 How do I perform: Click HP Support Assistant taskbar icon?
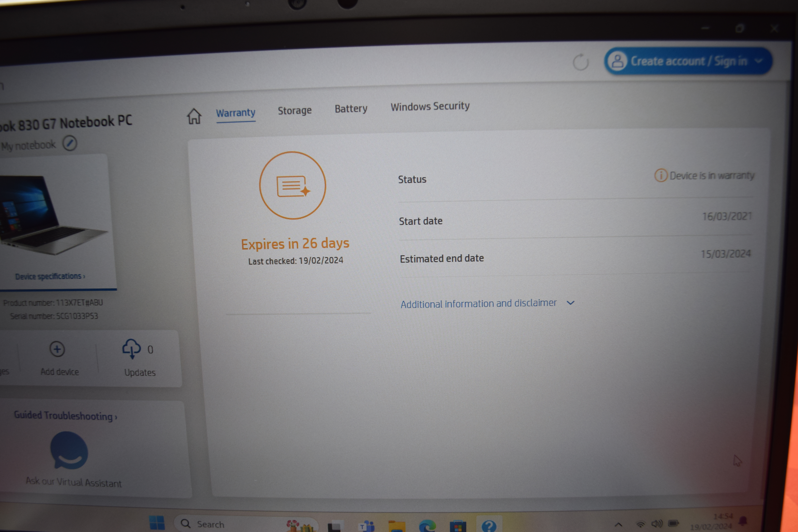click(x=489, y=526)
